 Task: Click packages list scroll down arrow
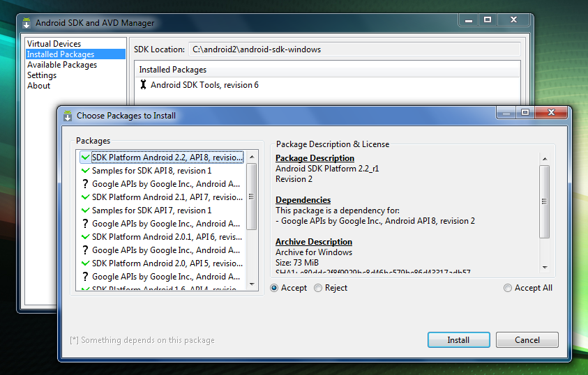coord(252,284)
